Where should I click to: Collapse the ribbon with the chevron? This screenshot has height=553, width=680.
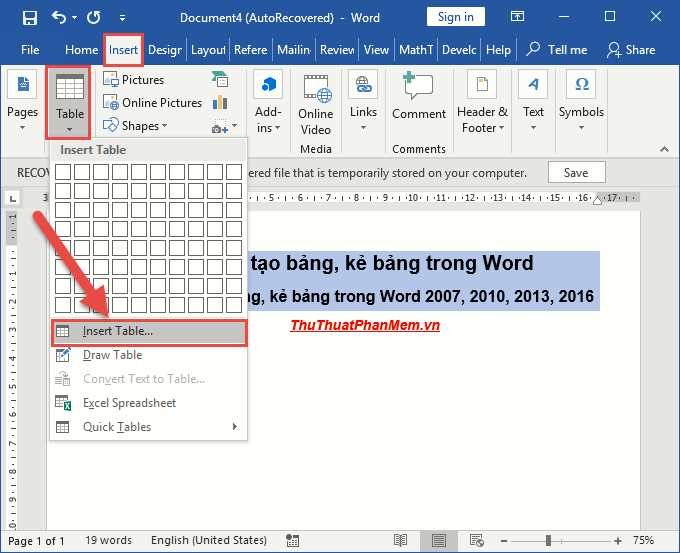point(664,149)
